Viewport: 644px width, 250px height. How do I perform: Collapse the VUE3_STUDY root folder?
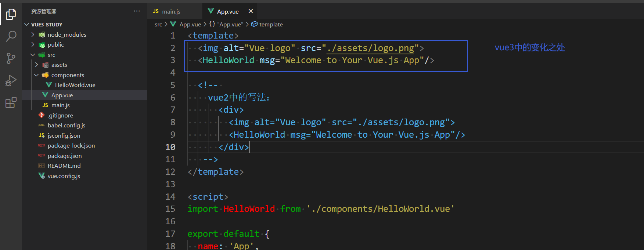click(x=26, y=25)
